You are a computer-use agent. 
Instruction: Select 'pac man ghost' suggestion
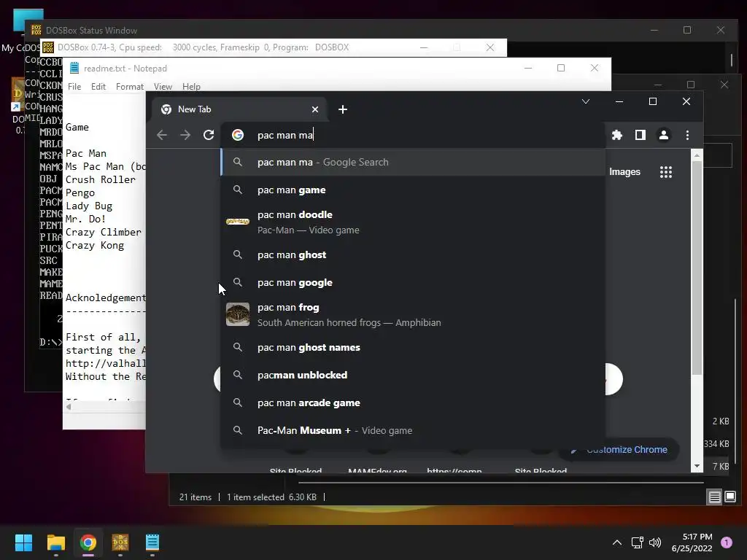click(413, 254)
